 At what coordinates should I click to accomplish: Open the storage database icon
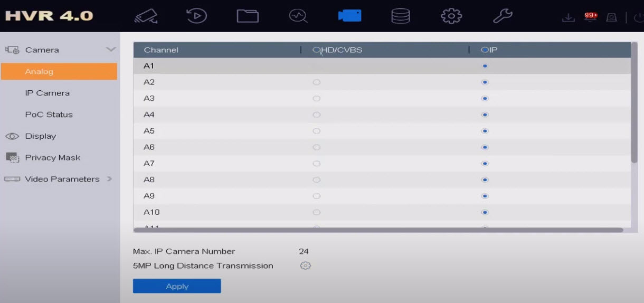(x=400, y=16)
